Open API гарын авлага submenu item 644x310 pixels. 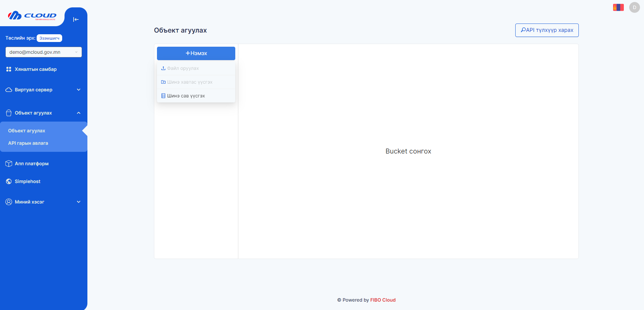click(x=28, y=143)
